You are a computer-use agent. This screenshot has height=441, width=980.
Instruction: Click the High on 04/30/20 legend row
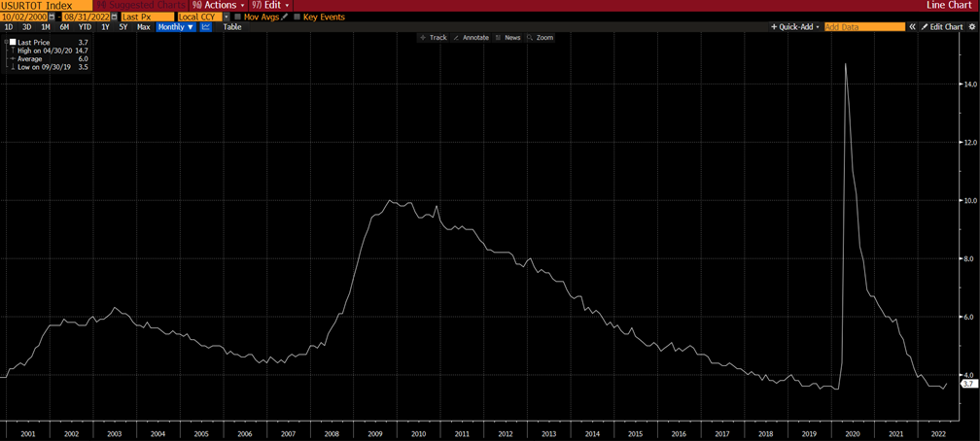(x=52, y=51)
